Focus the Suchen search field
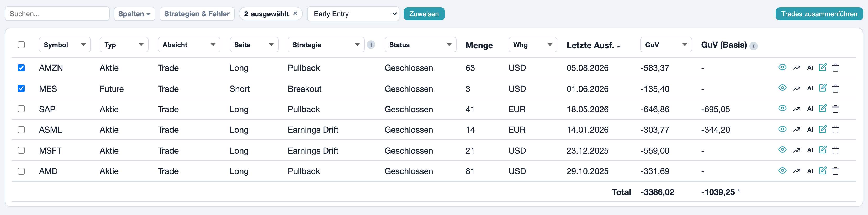Image resolution: width=868 pixels, height=215 pixels. pos(57,14)
